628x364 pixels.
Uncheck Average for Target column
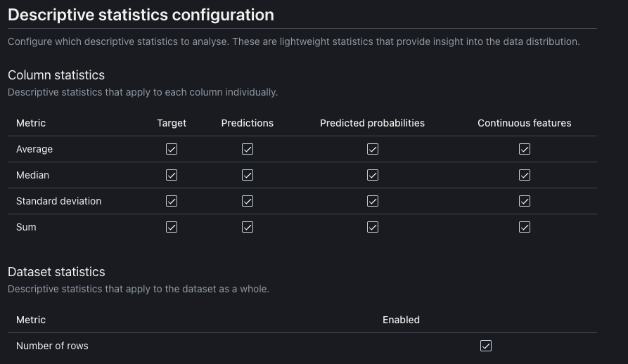point(172,149)
